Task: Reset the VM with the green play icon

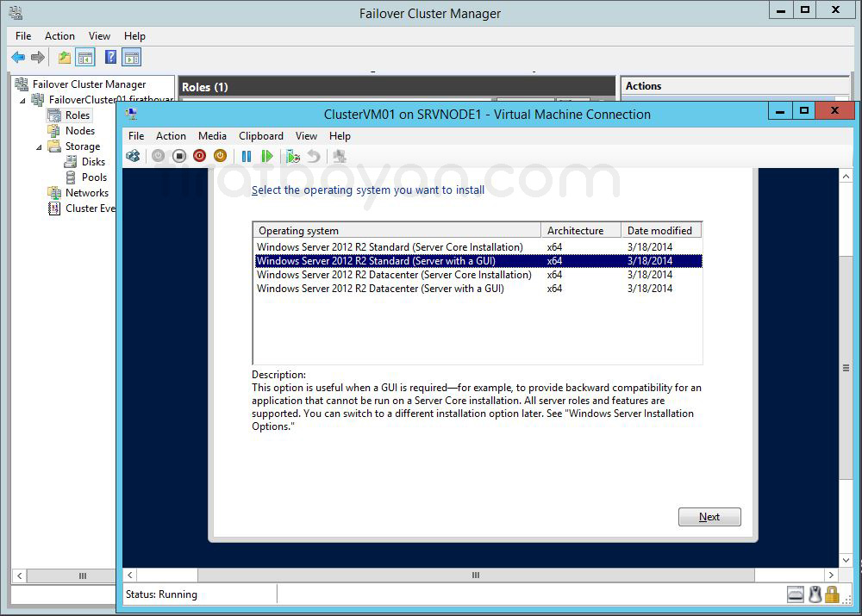Action: point(267,156)
